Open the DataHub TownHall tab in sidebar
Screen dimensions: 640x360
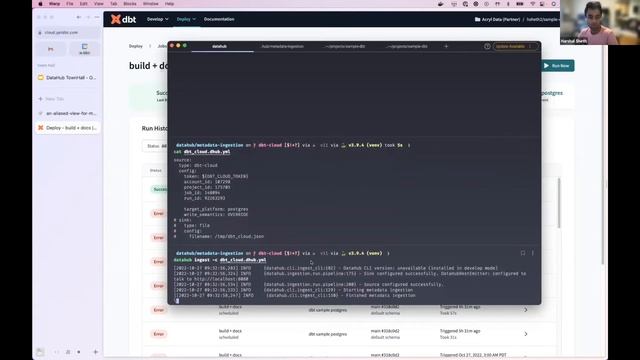[68, 78]
